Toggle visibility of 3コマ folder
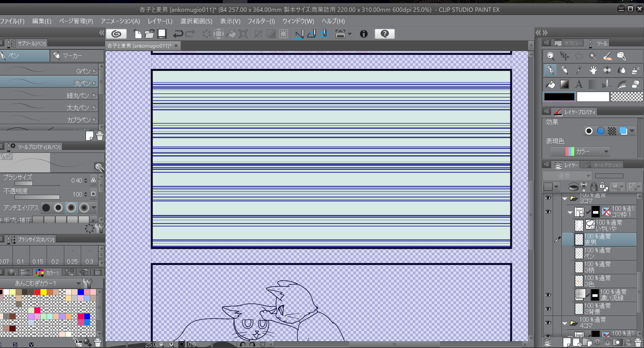The width and height of the screenshot is (644, 348). tap(548, 198)
